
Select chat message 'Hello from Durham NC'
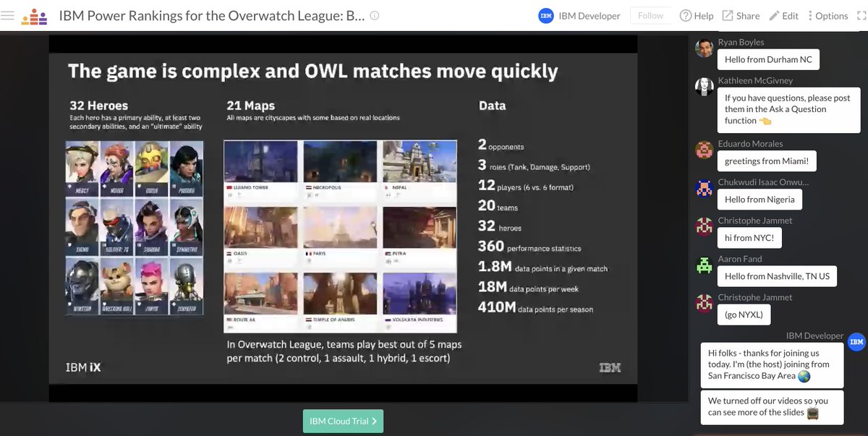click(768, 59)
